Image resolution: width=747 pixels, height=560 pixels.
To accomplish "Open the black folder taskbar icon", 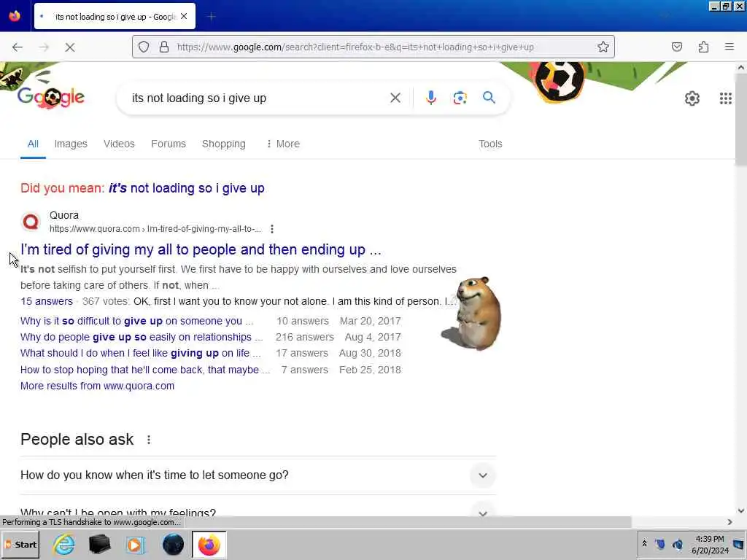I will point(99,544).
